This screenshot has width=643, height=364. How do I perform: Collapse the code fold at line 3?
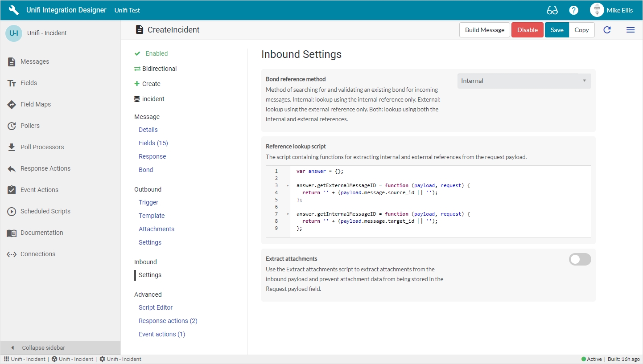click(287, 185)
